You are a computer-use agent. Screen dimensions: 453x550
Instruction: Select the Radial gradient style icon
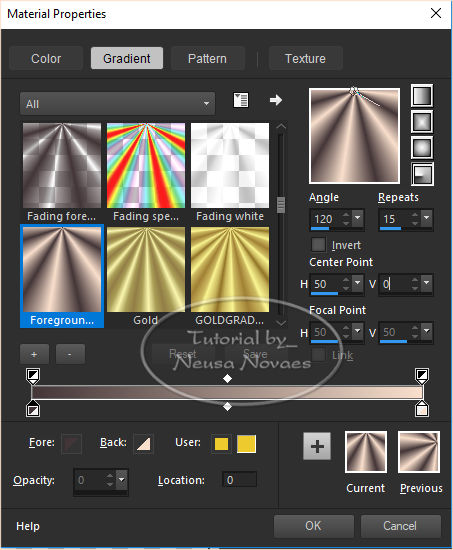tap(422, 174)
